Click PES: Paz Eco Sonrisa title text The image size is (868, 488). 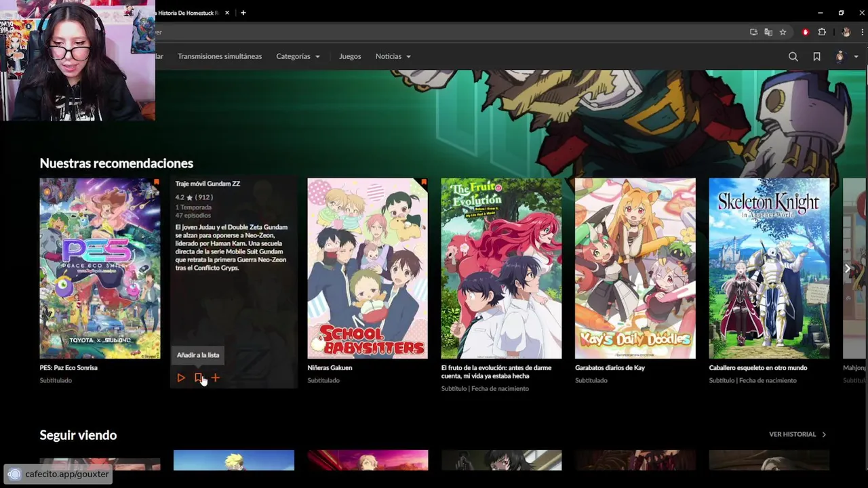(x=68, y=368)
